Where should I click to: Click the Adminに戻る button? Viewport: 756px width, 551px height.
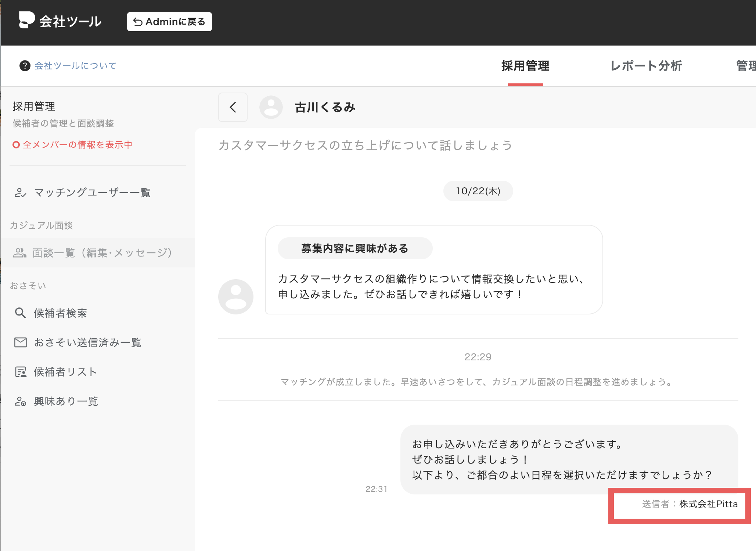point(169,22)
